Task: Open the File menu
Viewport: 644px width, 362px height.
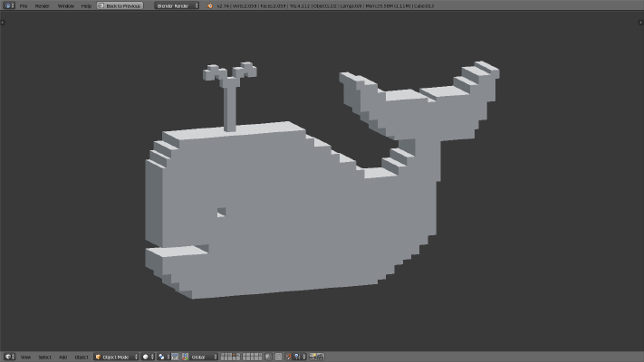Action: [x=24, y=6]
